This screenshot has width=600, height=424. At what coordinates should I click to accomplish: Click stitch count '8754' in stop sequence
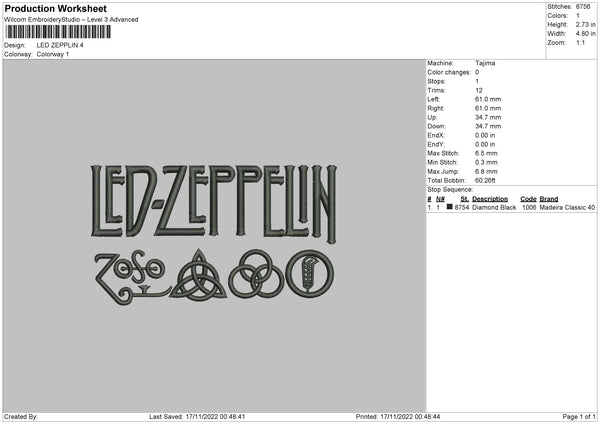(x=462, y=207)
